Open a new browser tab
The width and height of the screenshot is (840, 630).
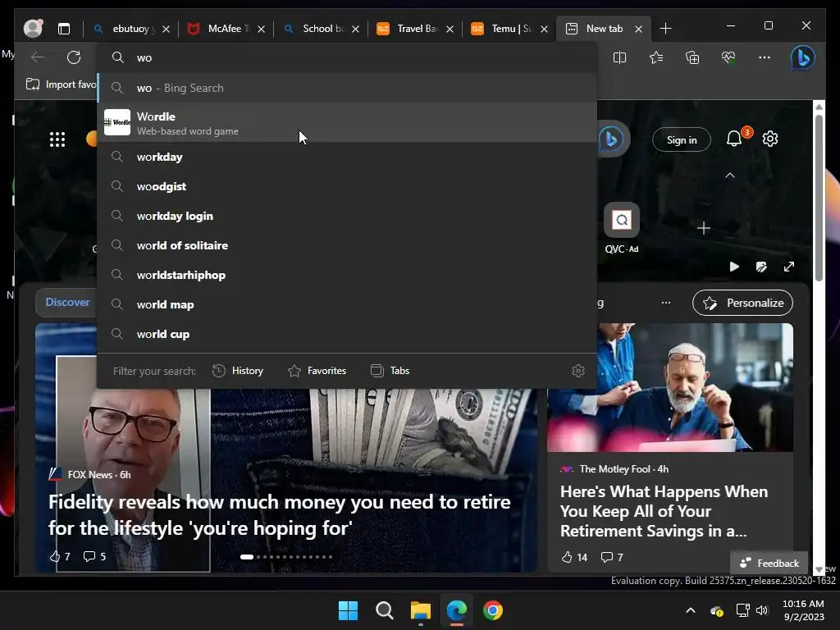(665, 29)
